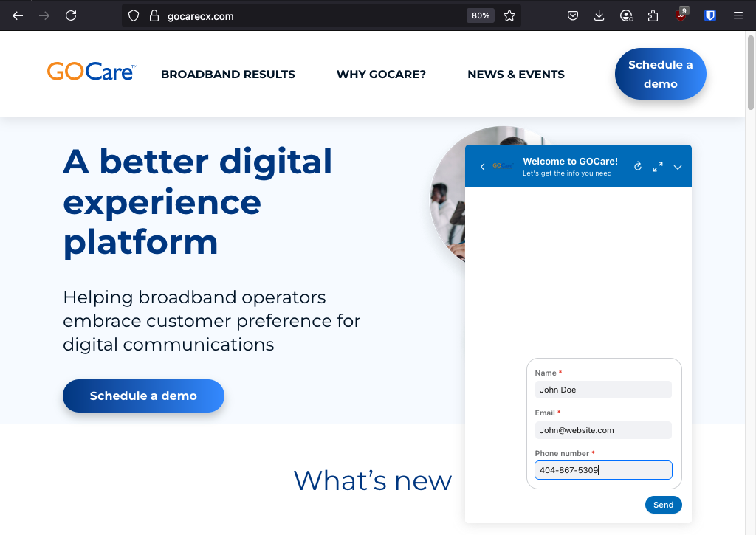Click the 'What's new' heading
The width and height of the screenshot is (756, 535).
pyautogui.click(x=373, y=480)
